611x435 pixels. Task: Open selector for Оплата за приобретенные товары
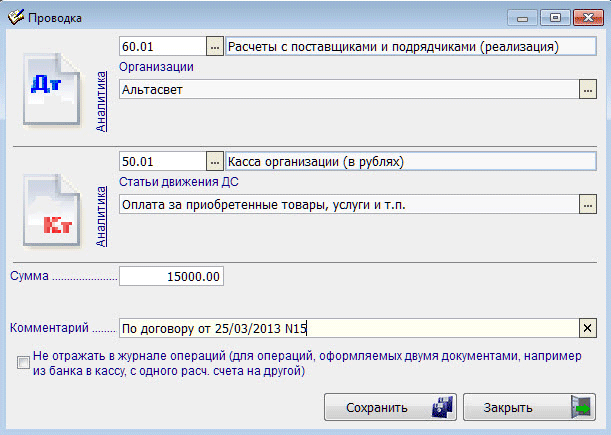588,205
